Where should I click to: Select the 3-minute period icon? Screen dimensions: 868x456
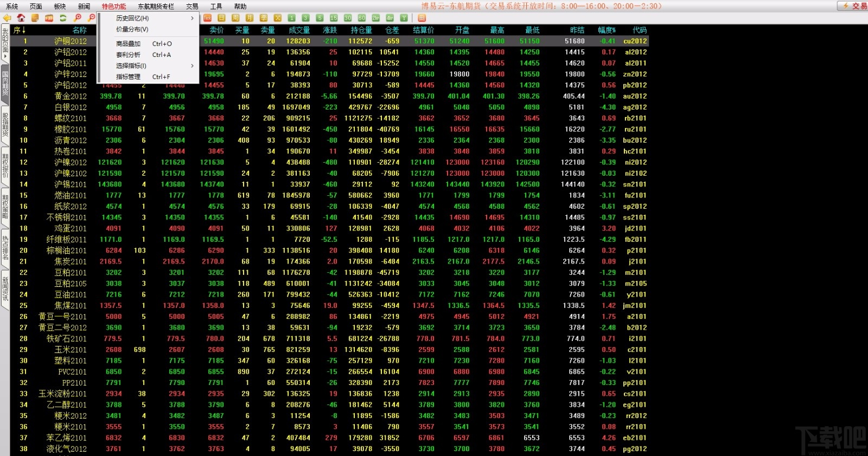305,18
